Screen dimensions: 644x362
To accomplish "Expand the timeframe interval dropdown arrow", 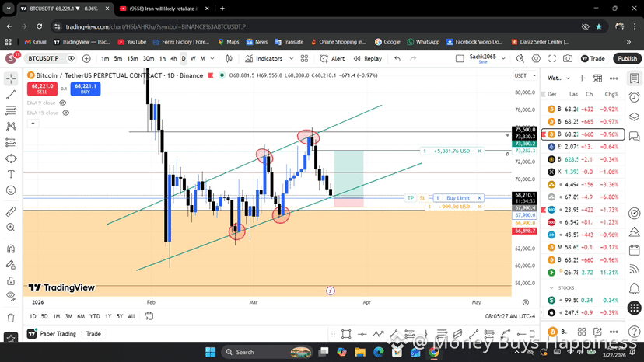I will click(212, 59).
